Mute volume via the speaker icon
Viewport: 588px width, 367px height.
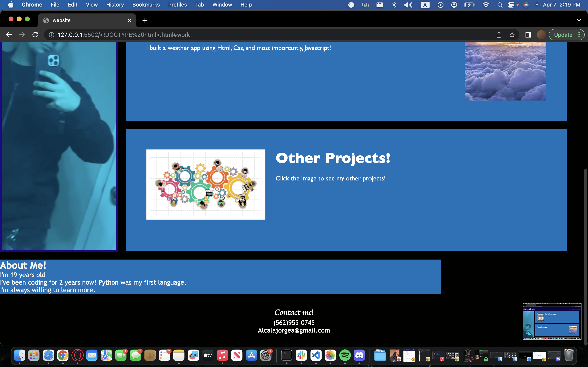[x=408, y=5]
